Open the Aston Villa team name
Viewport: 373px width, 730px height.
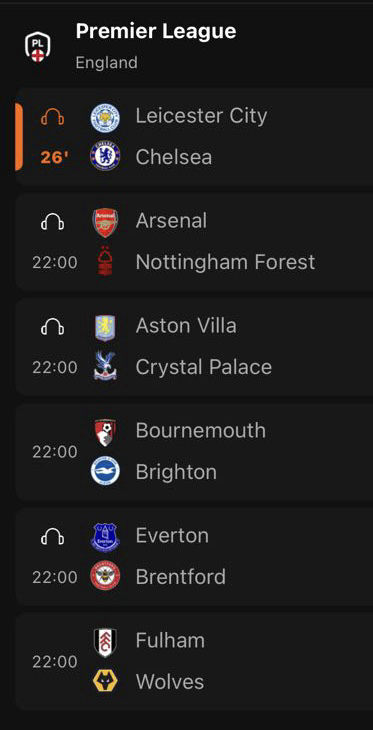(x=186, y=325)
